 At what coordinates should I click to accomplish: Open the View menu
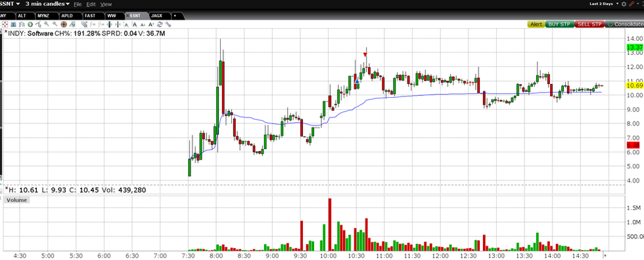click(x=106, y=4)
